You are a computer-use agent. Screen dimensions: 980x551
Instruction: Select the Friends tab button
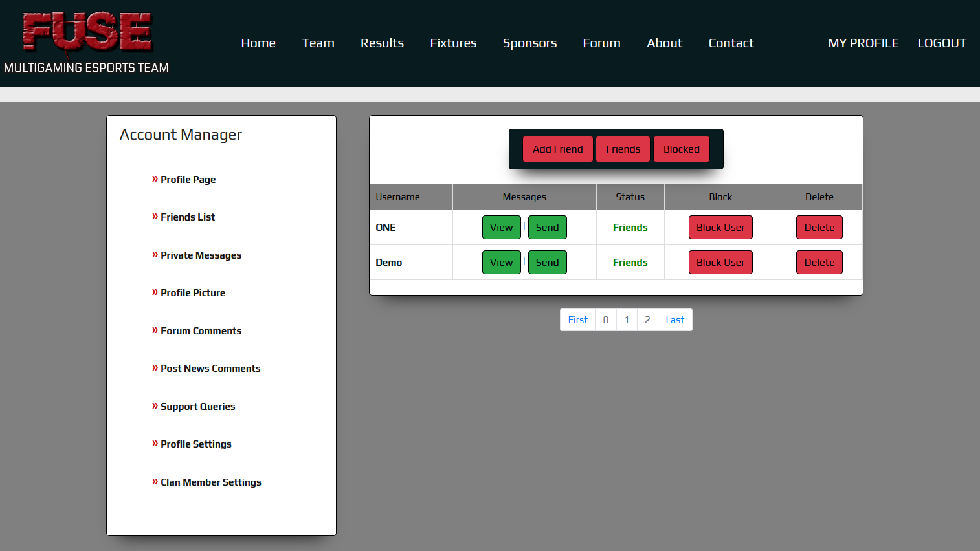[x=623, y=149]
